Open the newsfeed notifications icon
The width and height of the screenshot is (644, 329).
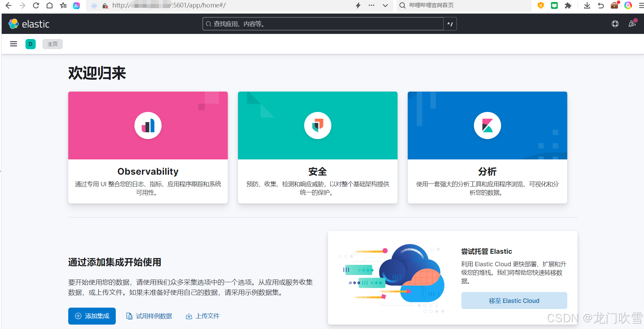(x=632, y=24)
